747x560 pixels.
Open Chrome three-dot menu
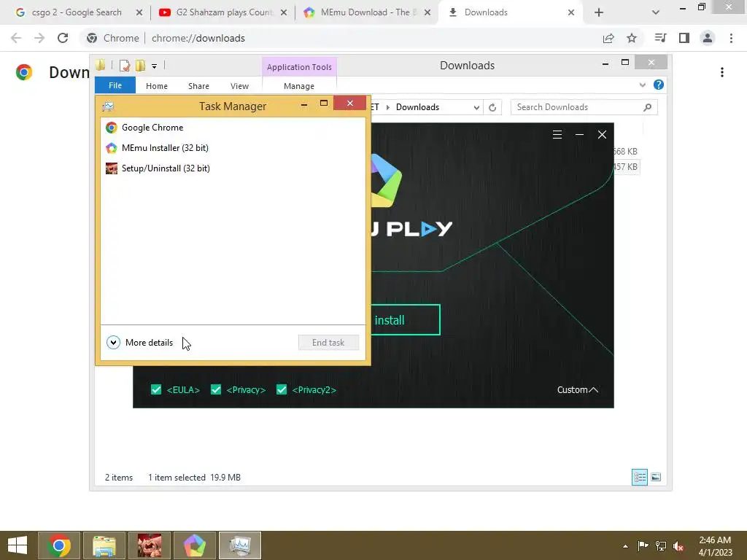[x=731, y=38]
